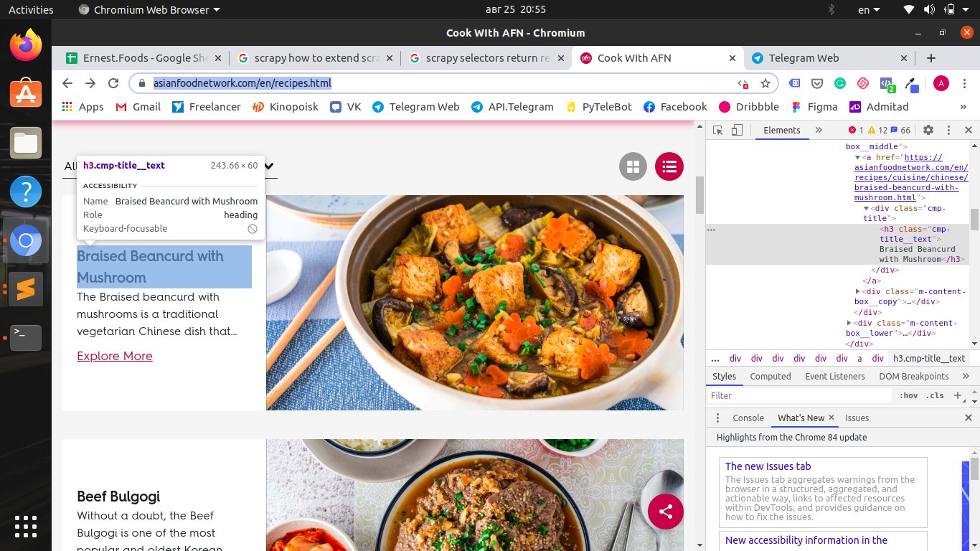
Task: Open the Figma bookmark
Action: pyautogui.click(x=814, y=107)
